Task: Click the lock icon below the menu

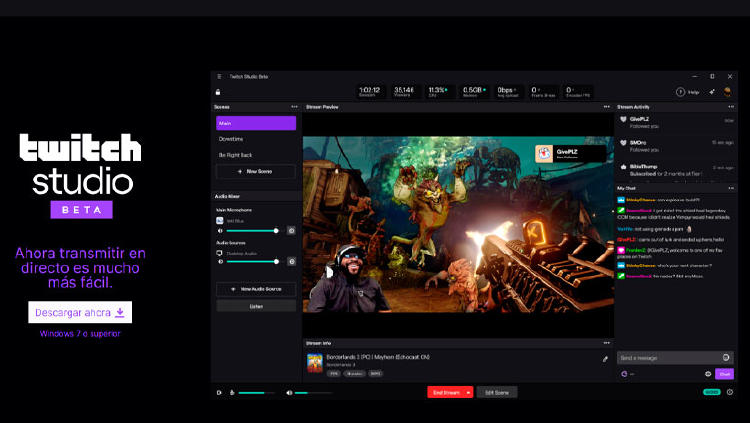Action: 218,92
